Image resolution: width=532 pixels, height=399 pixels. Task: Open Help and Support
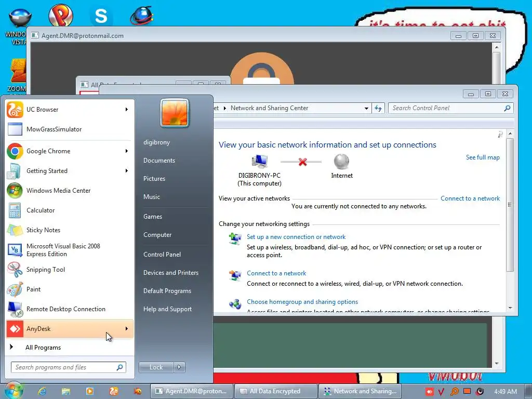(167, 309)
